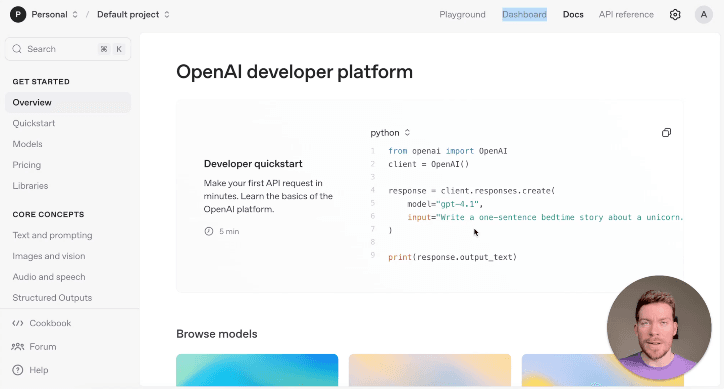Open Audio and speech page
This screenshot has width=724, height=389.
[x=48, y=277]
